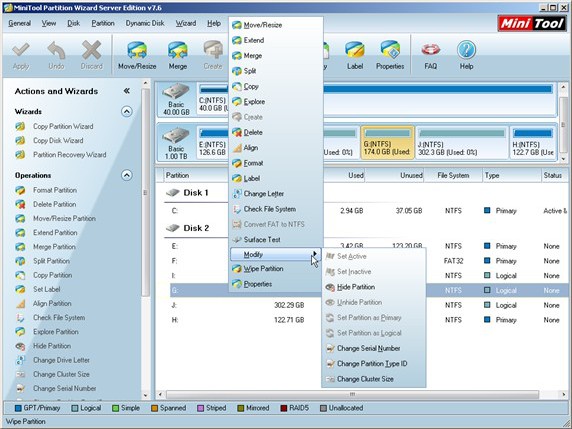Sort by the Unused column header
Screen dimensions: 572x429
(x=394, y=175)
